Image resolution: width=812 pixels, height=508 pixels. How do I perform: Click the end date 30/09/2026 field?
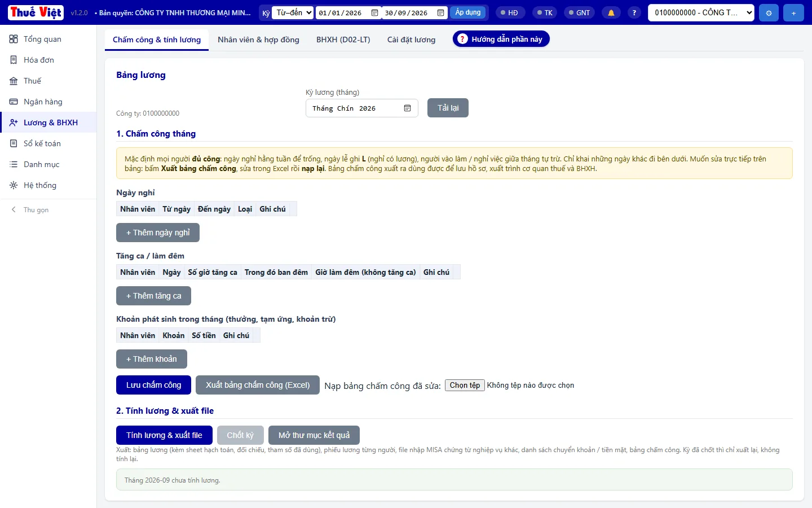tap(414, 12)
